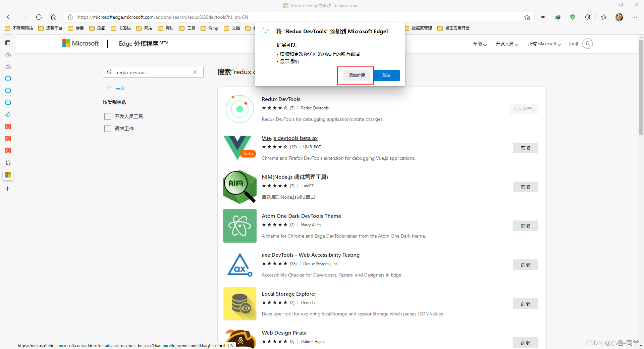Click the junji account name
The height and width of the screenshot is (349, 644).
(573, 44)
